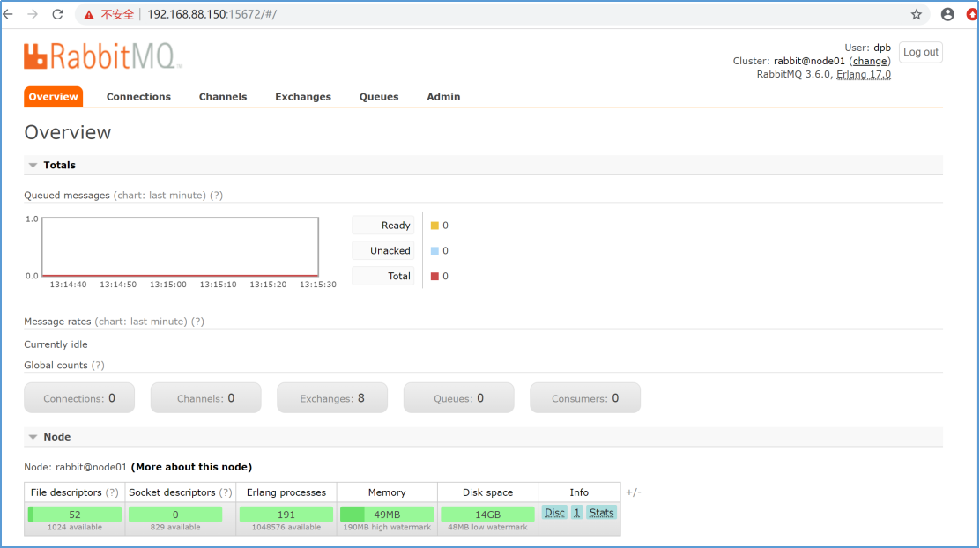Viewport: 980px width, 548px height.
Task: Click the queued messages chart area
Action: tap(180, 247)
